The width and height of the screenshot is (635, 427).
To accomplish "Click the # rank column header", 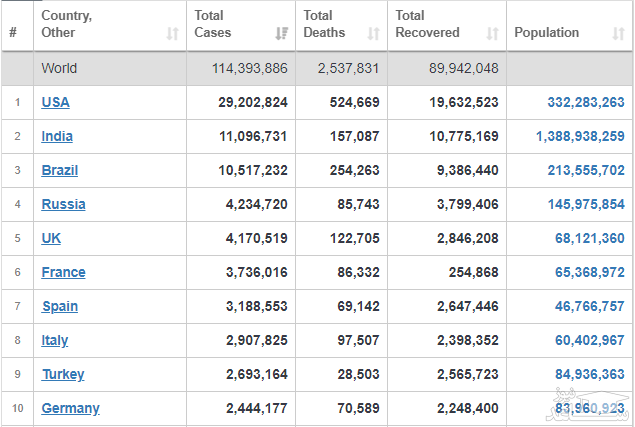I will 13,32.
